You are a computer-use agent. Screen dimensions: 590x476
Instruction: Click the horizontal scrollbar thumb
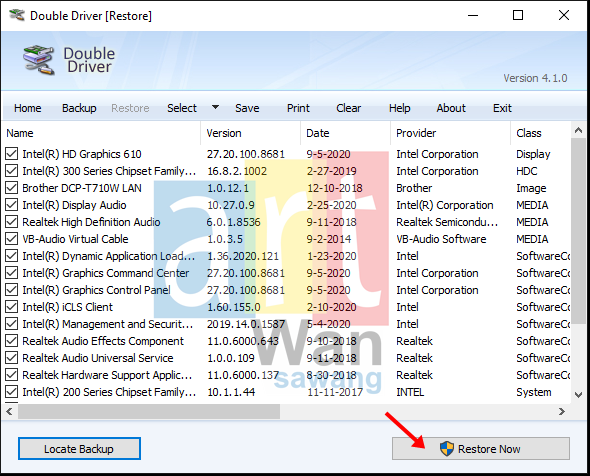pyautogui.click(x=149, y=412)
